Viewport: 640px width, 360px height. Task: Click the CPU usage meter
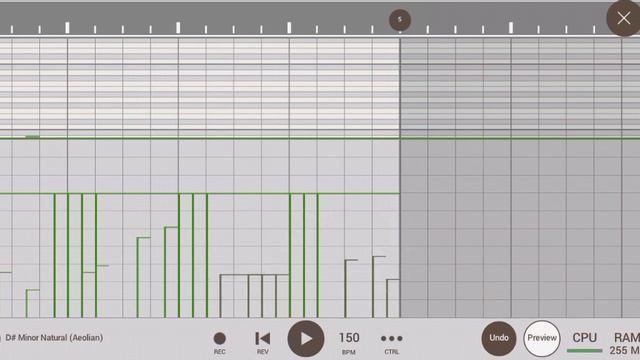click(x=584, y=342)
